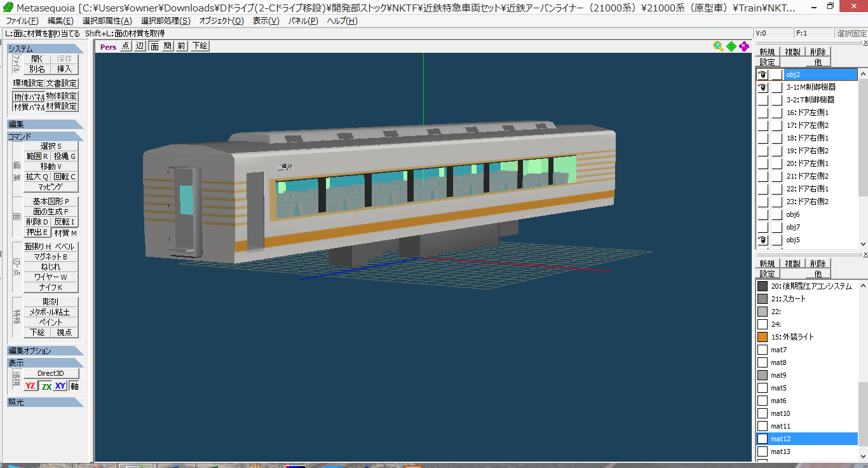Screen dimensions: 868x468
Task: Toggle lock box for obj2
Action: [777, 74]
